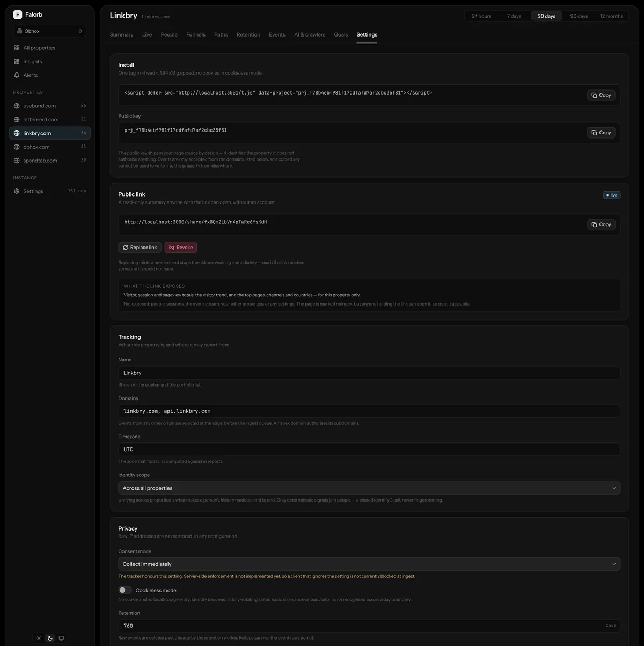The height and width of the screenshot is (646, 644).
Task: Click Replace link button
Action: coord(140,248)
